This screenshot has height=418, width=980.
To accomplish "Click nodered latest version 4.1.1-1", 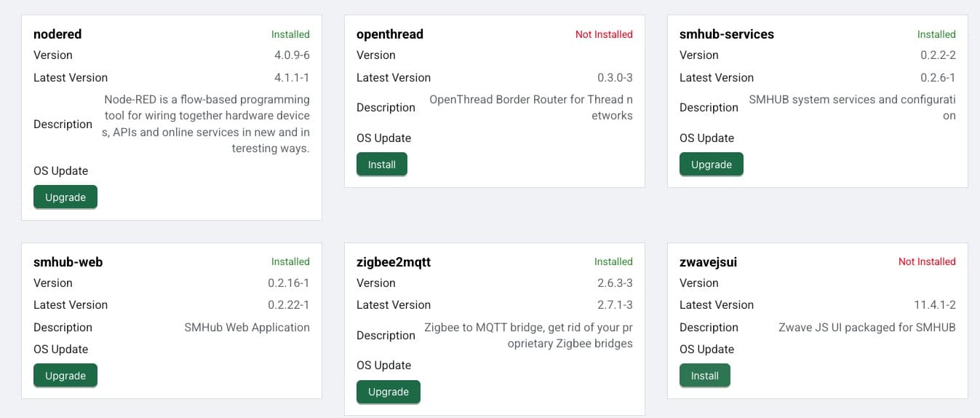I will (x=291, y=77).
